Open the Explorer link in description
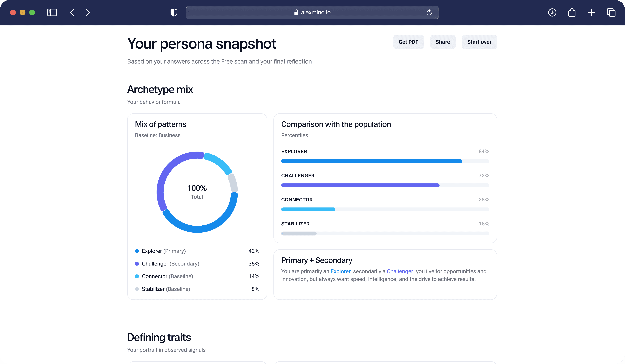Image resolution: width=625 pixels, height=364 pixels. click(340, 271)
